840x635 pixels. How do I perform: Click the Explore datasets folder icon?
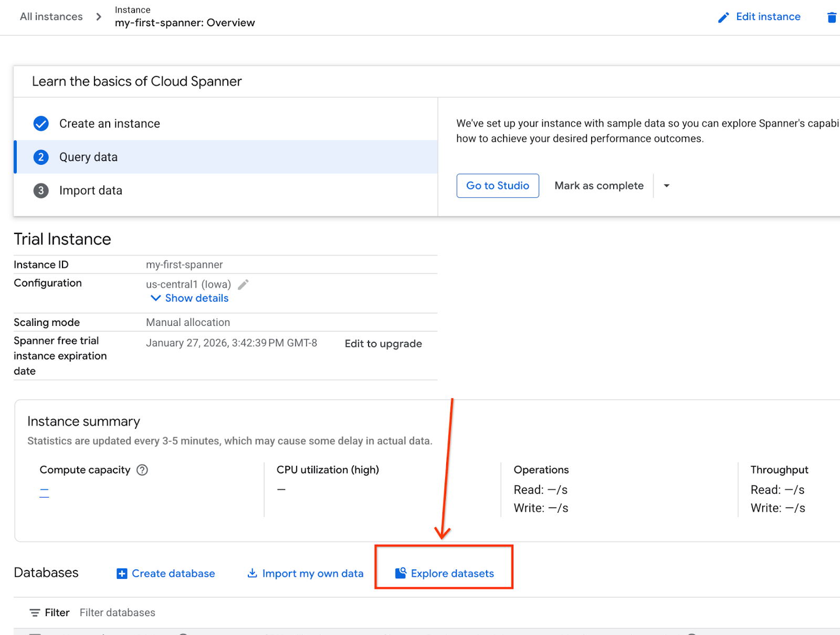click(401, 573)
